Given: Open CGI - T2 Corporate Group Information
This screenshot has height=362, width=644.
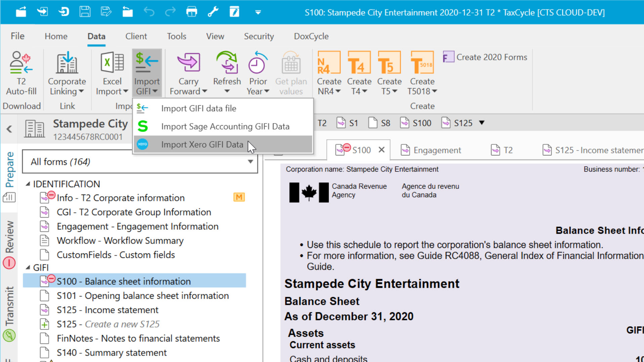Looking at the screenshot, I should pos(134,212).
